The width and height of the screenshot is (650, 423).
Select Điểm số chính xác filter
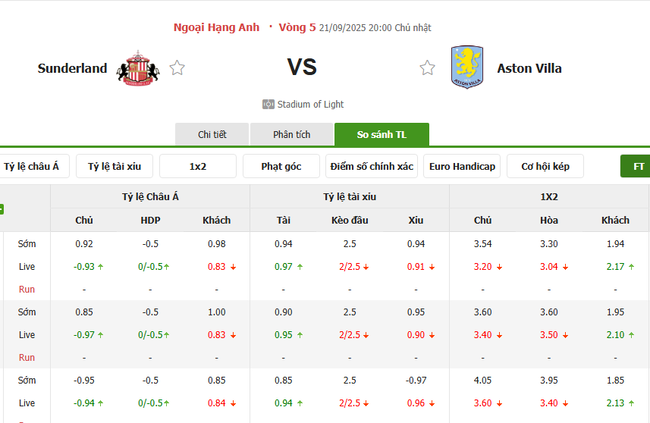coord(371,166)
